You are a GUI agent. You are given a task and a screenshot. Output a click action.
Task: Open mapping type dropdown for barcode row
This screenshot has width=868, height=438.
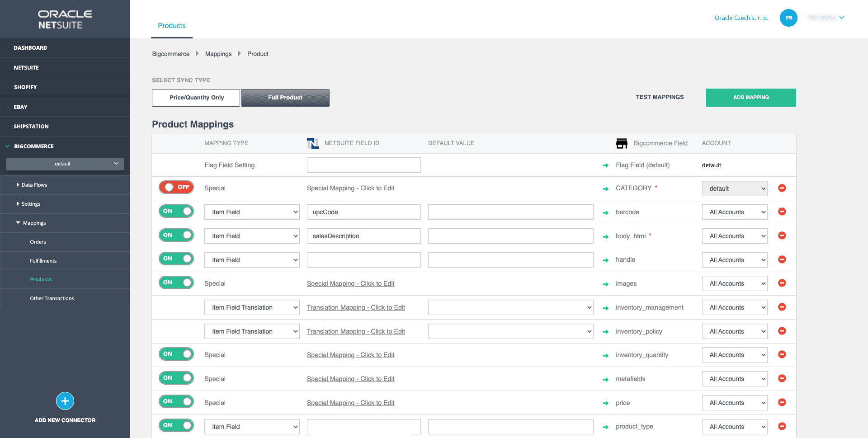point(252,212)
